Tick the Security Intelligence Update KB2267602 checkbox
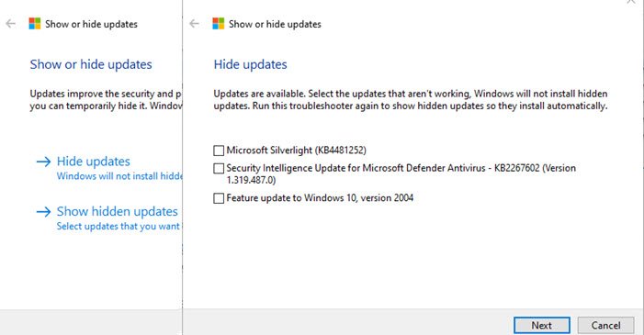The width and height of the screenshot is (644, 335). pos(219,168)
